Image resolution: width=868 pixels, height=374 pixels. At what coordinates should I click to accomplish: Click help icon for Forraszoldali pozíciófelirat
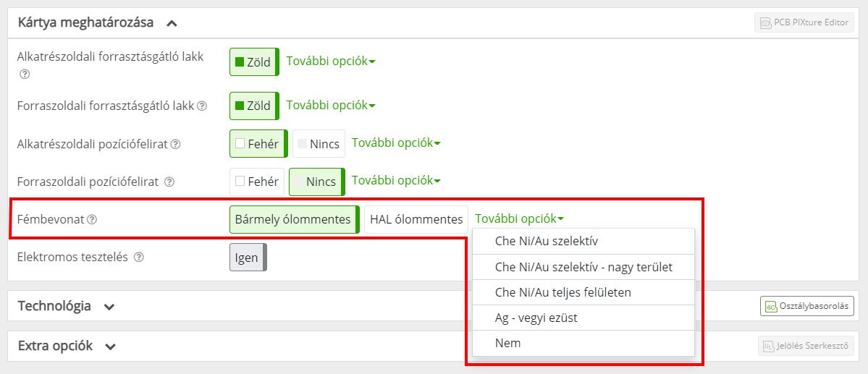click(169, 182)
